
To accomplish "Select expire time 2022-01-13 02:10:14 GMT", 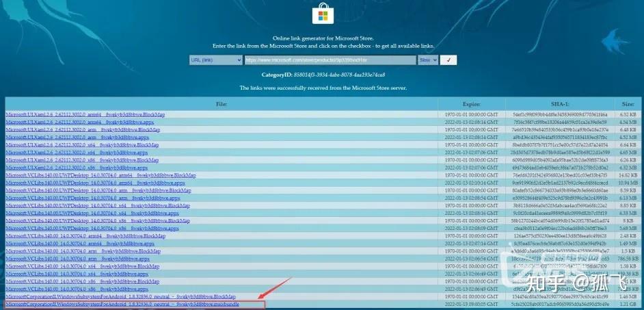I will (471, 183).
